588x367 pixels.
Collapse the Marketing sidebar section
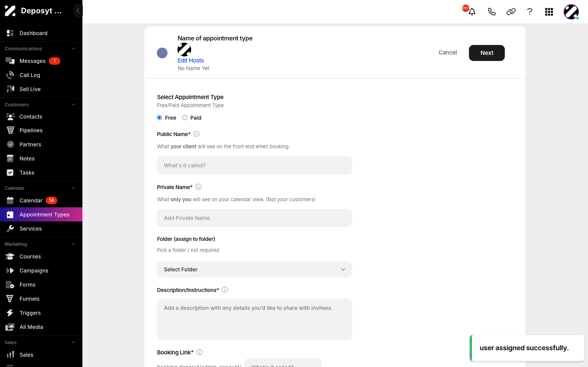[x=74, y=244]
